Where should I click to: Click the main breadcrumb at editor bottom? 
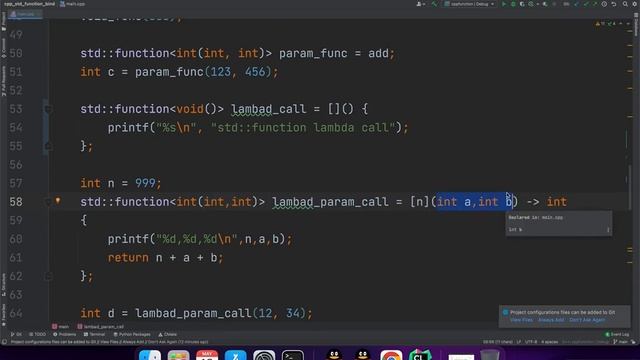coord(60,327)
